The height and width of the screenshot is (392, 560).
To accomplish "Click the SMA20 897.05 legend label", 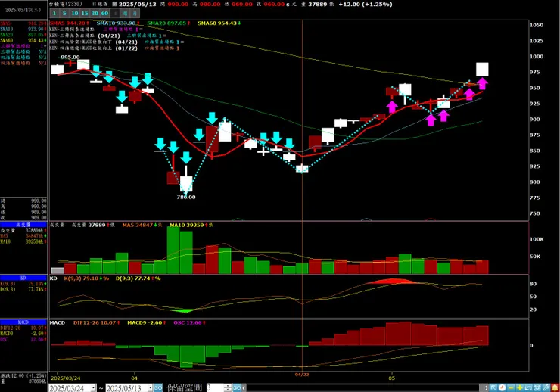I will click(x=169, y=23).
